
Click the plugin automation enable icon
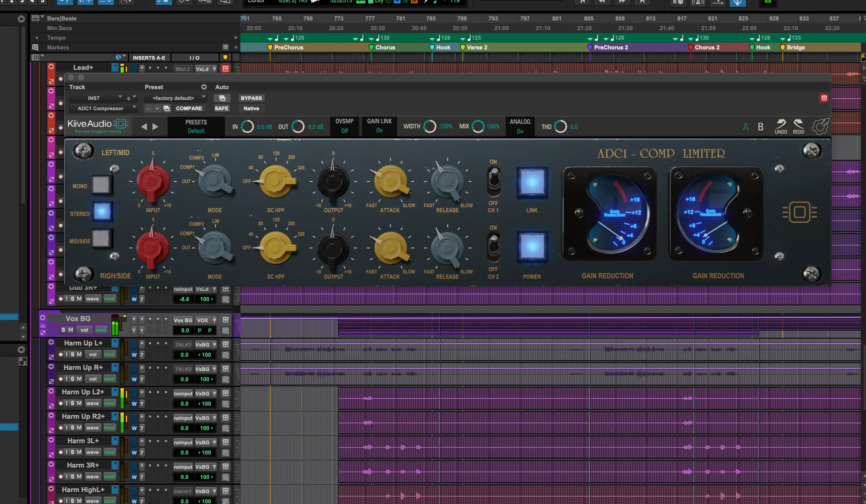coord(222,98)
